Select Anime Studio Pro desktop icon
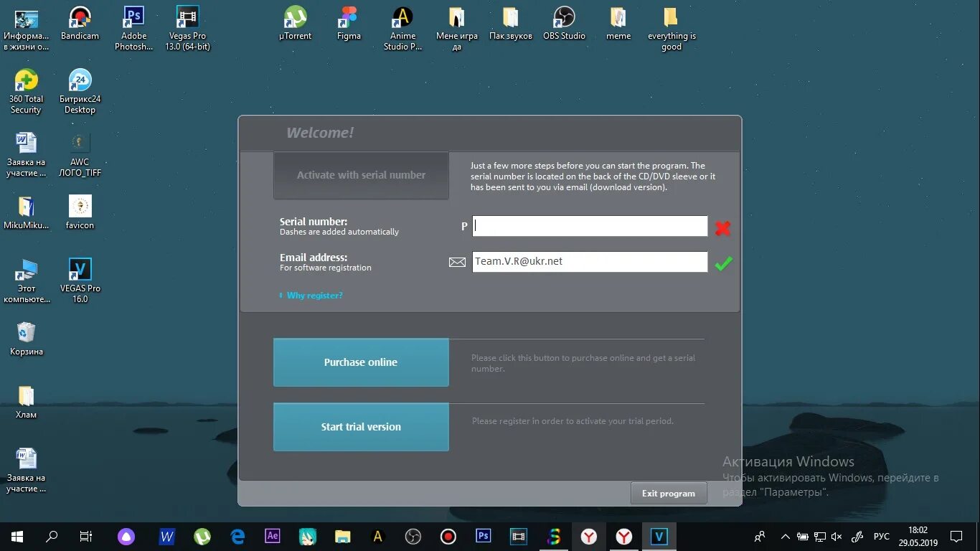Image resolution: width=980 pixels, height=551 pixels. coord(402,29)
